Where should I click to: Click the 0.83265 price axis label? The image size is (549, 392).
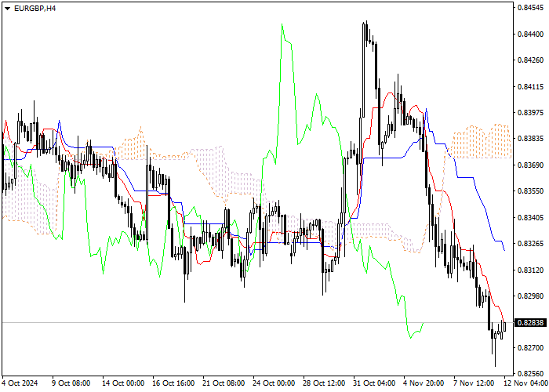coord(530,244)
